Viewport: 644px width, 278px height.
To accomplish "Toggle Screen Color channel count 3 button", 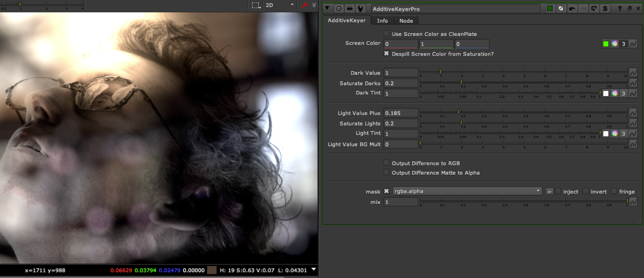I will 623,44.
